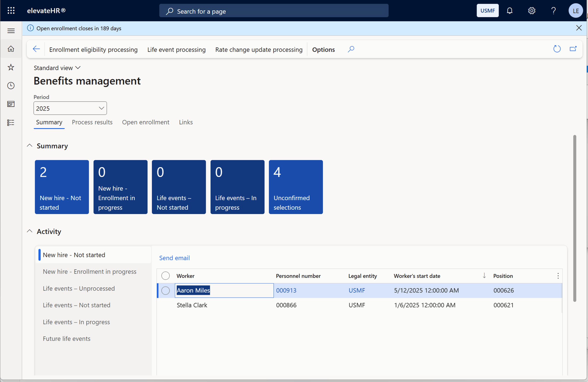
Task: Toggle the select-all circle in grid header
Action: pyautogui.click(x=165, y=275)
